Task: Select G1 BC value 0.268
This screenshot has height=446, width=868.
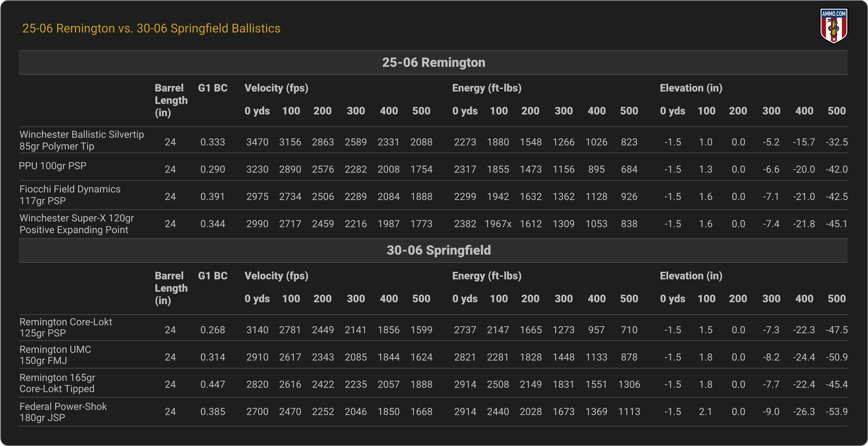Action: [x=213, y=330]
